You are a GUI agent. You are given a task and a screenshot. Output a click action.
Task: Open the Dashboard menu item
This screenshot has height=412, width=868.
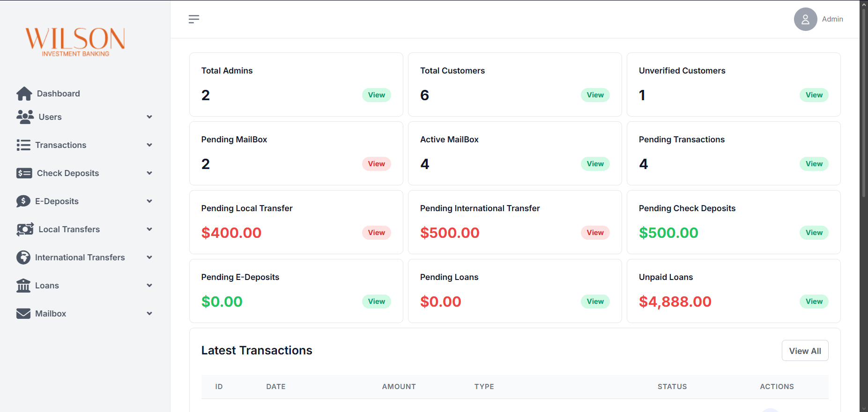59,94
